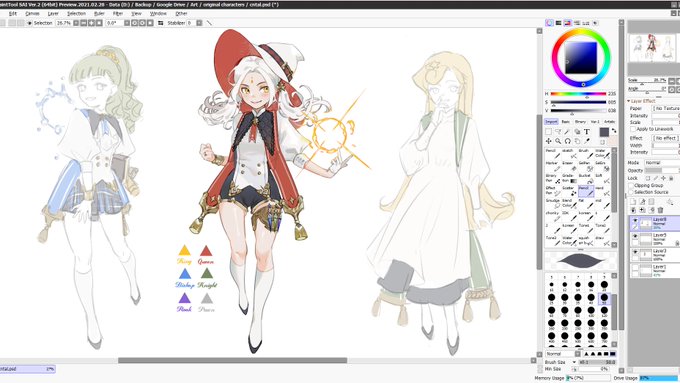Show the color mixer panel
Screen dimensions: 680x383
pos(577,23)
